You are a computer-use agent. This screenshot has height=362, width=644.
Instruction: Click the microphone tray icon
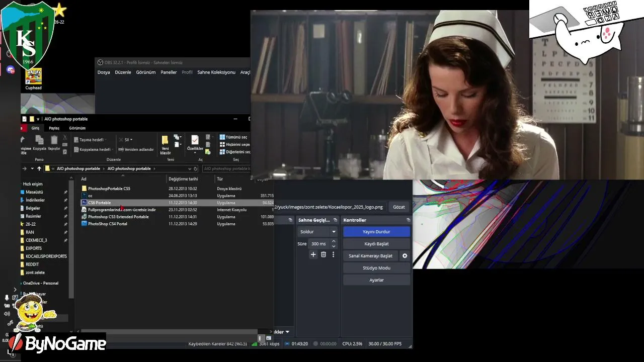tap(7, 298)
